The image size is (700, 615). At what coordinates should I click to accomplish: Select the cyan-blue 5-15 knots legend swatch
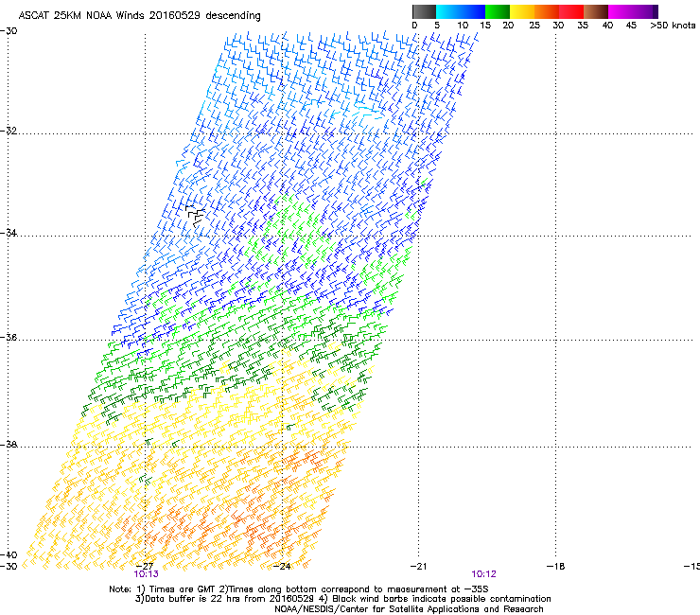461,11
